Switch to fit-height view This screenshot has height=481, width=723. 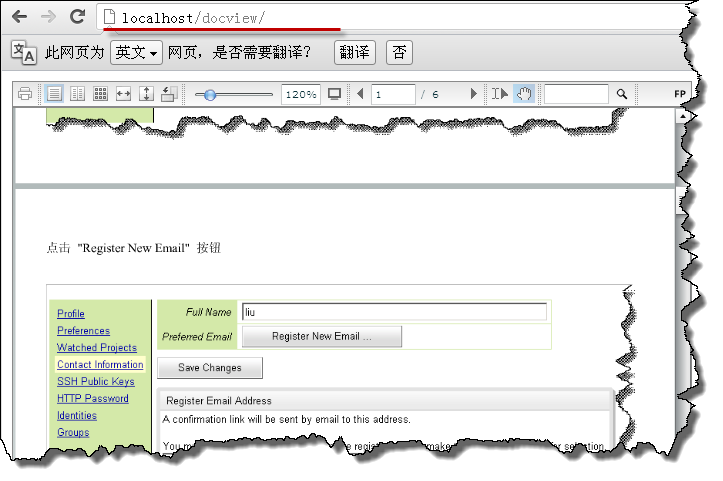(146, 94)
